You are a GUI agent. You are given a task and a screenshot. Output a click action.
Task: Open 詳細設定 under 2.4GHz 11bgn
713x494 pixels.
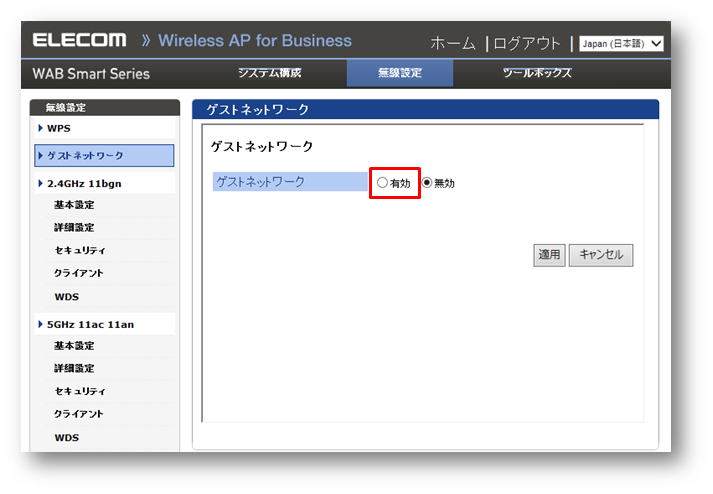tap(74, 227)
